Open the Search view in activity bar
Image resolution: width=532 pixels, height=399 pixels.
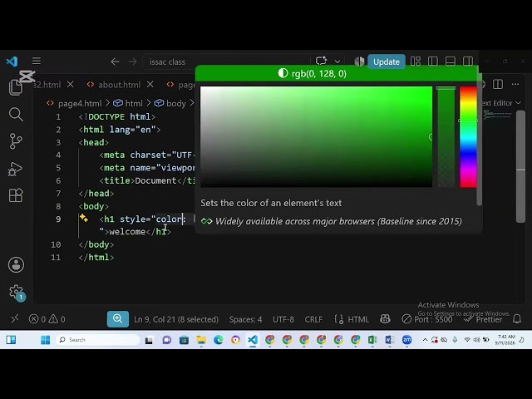pos(16,115)
